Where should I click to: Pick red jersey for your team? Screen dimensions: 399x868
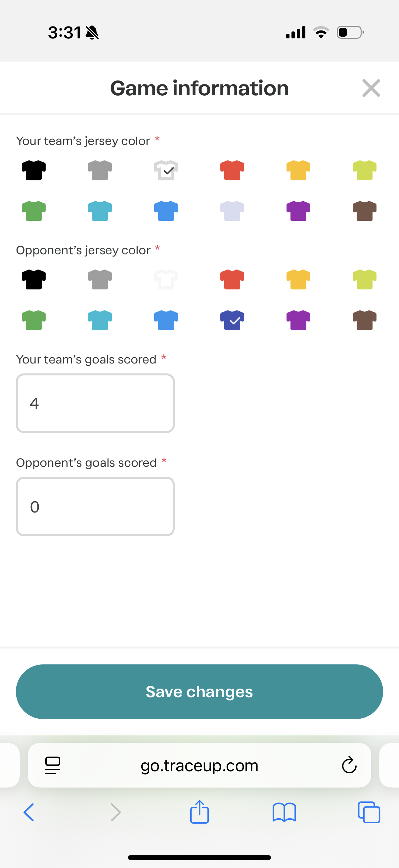[x=232, y=170]
